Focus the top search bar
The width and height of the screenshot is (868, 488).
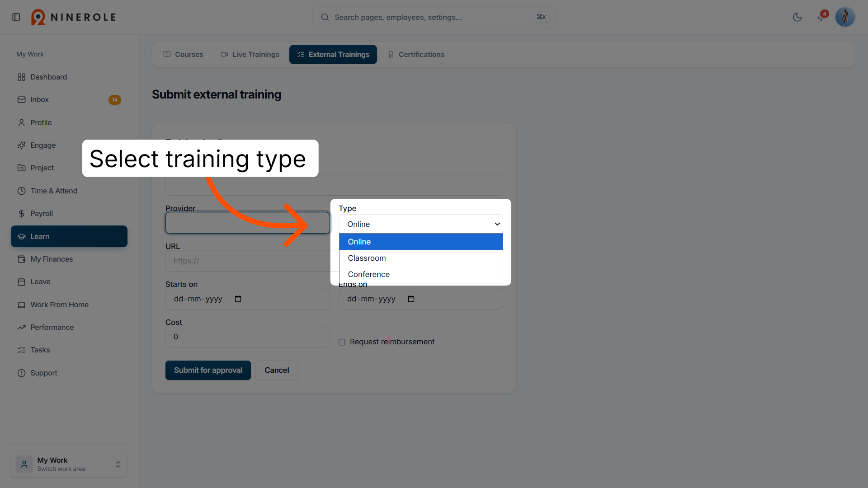click(434, 17)
